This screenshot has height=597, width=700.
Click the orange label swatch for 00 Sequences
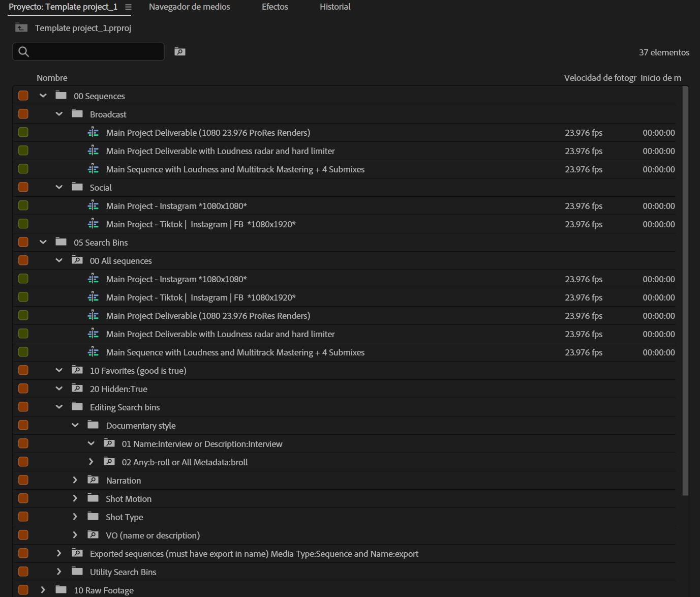[23, 96]
